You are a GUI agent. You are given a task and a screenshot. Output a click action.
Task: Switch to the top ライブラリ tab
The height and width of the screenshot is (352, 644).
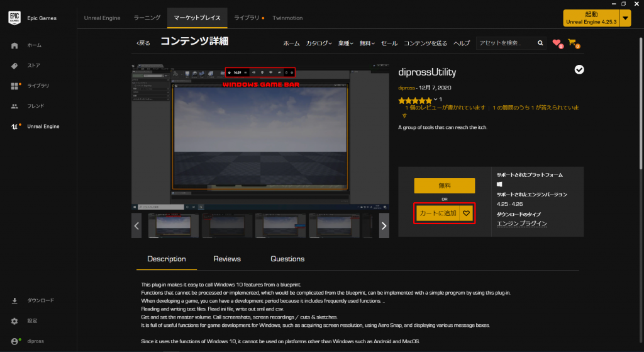(x=247, y=18)
